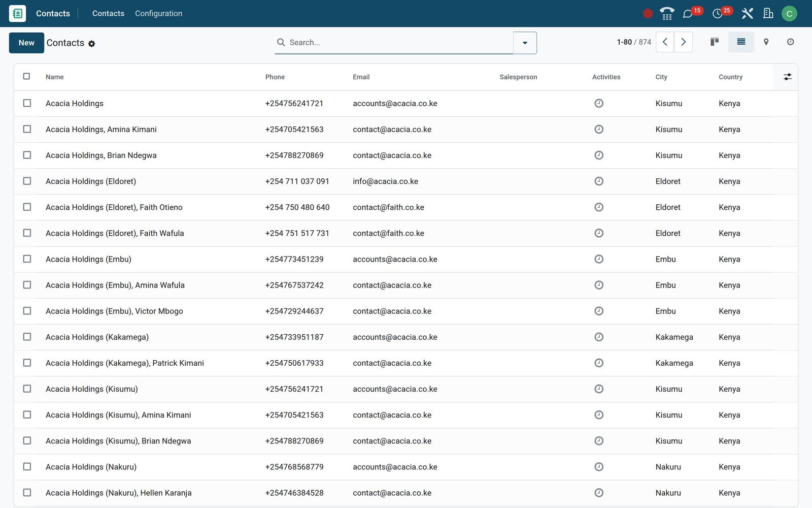
Task: Click the New contact button
Action: [26, 43]
